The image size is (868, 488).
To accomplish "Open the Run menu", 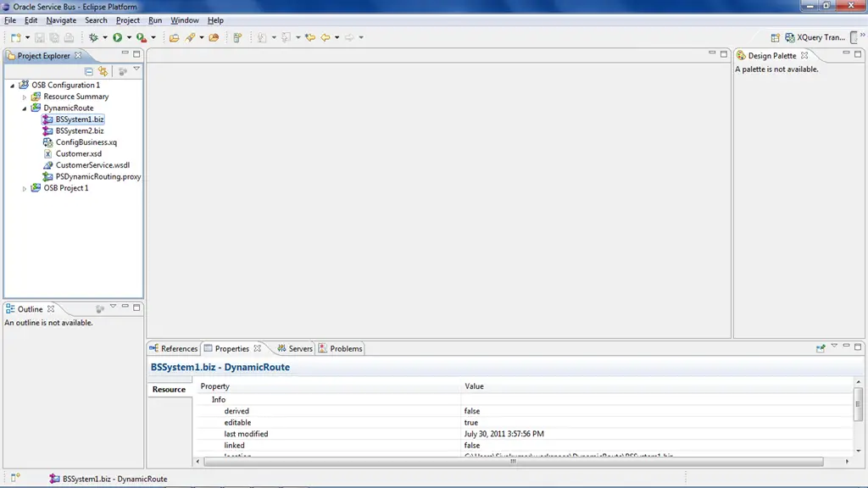I will pos(155,20).
